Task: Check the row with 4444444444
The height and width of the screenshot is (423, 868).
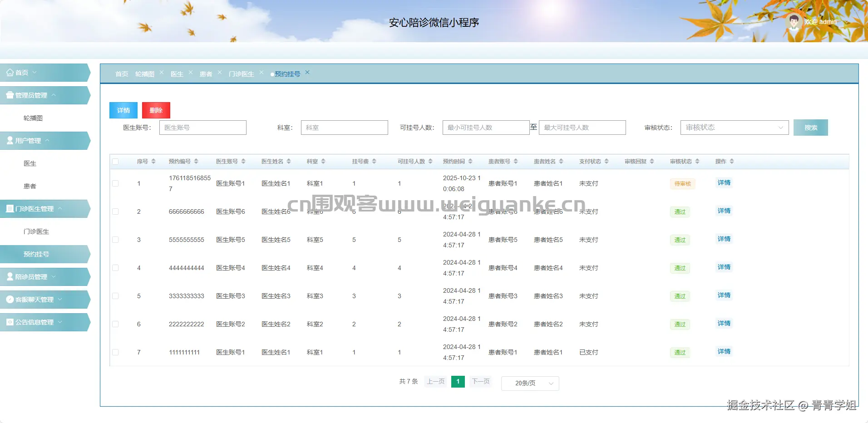Action: [115, 268]
